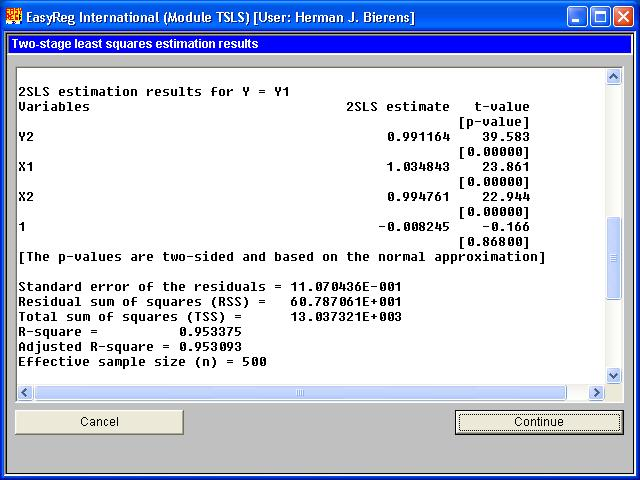The height and width of the screenshot is (480, 640).
Task: Click the standard error value 11.070436E-001
Action: 346,287
